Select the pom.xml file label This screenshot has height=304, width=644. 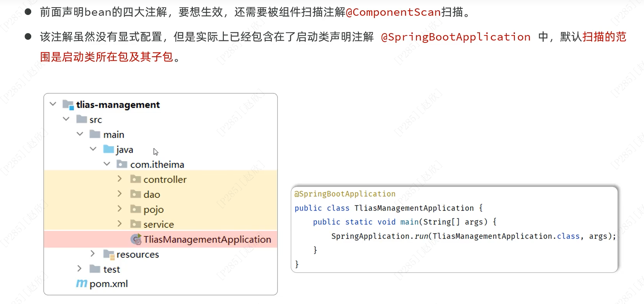point(109,284)
